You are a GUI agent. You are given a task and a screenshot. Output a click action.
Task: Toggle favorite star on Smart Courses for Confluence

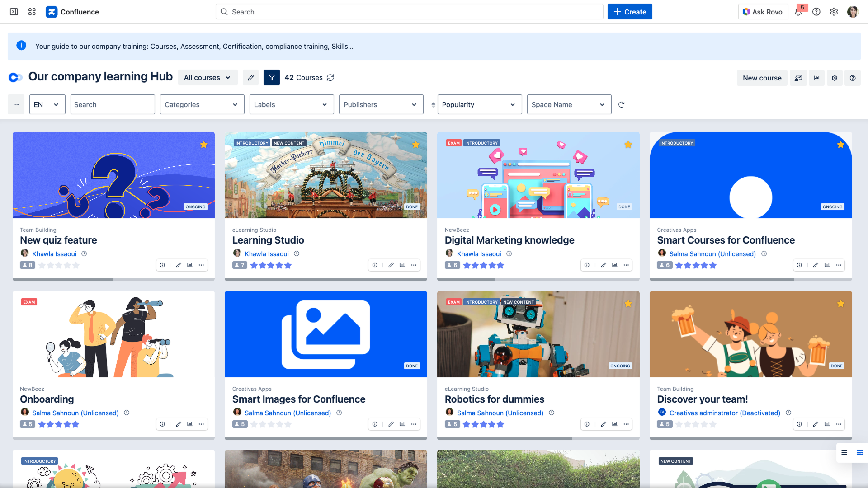(840, 145)
